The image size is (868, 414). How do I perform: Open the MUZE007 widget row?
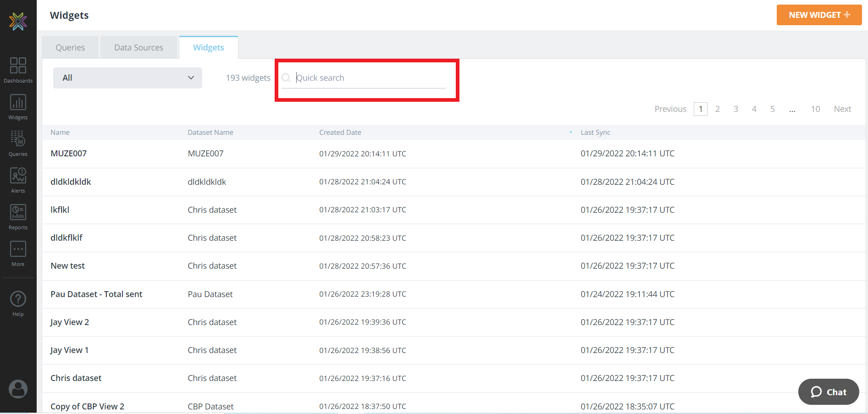tap(69, 154)
